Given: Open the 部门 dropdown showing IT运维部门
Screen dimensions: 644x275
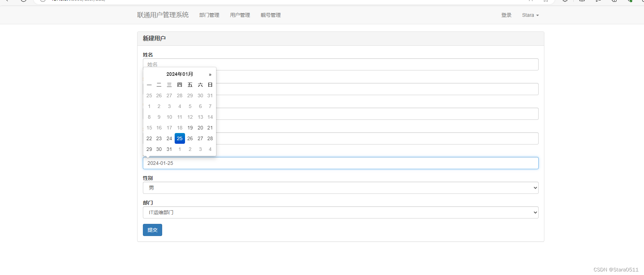Looking at the screenshot, I should (x=340, y=212).
